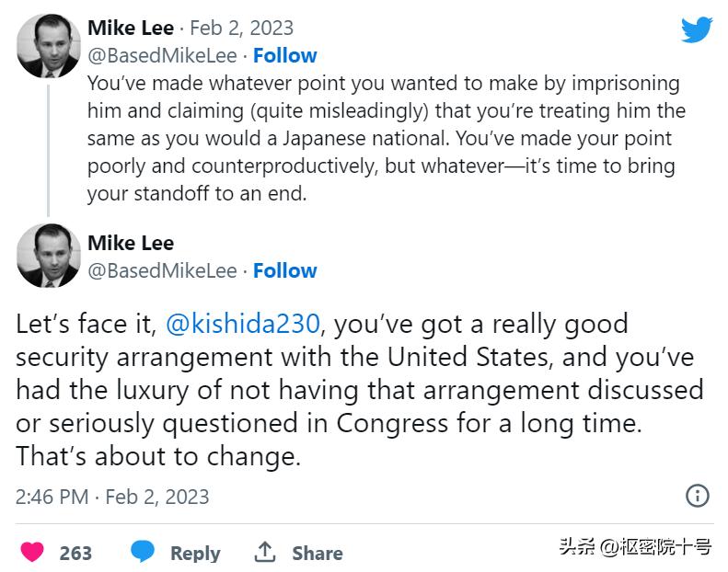Image resolution: width=728 pixels, height=572 pixels.
Task: Click the reply speech bubble icon
Action: tap(142, 552)
